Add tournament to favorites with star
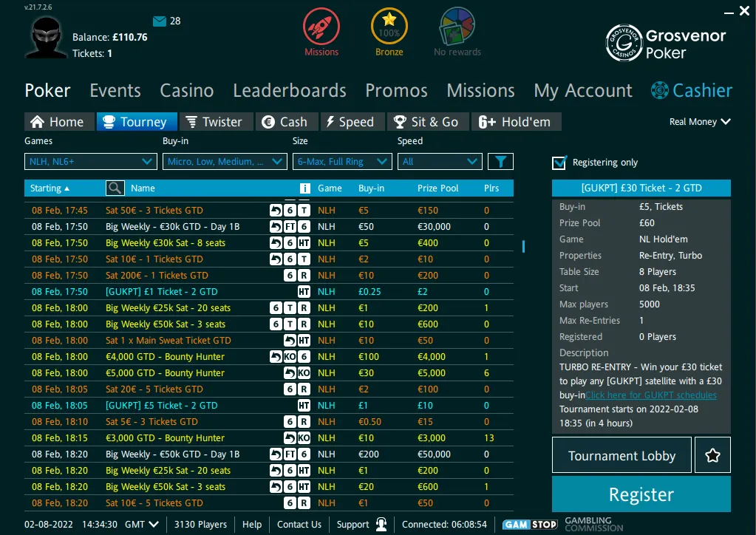The height and width of the screenshot is (535, 756). [x=712, y=455]
